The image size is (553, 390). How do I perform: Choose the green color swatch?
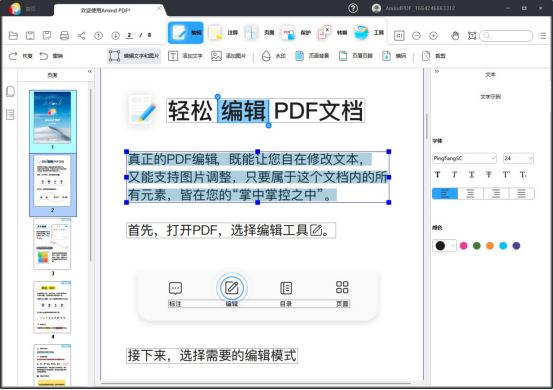(477, 246)
